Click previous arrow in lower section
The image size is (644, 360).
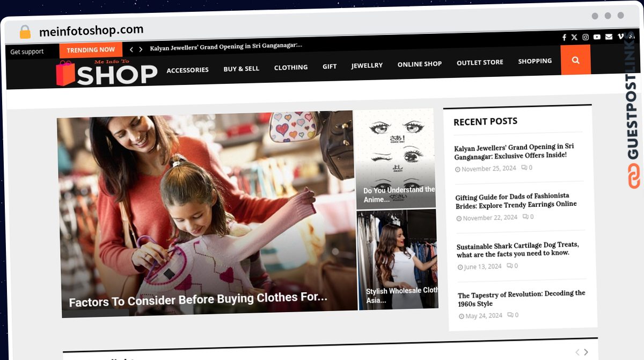tap(577, 352)
